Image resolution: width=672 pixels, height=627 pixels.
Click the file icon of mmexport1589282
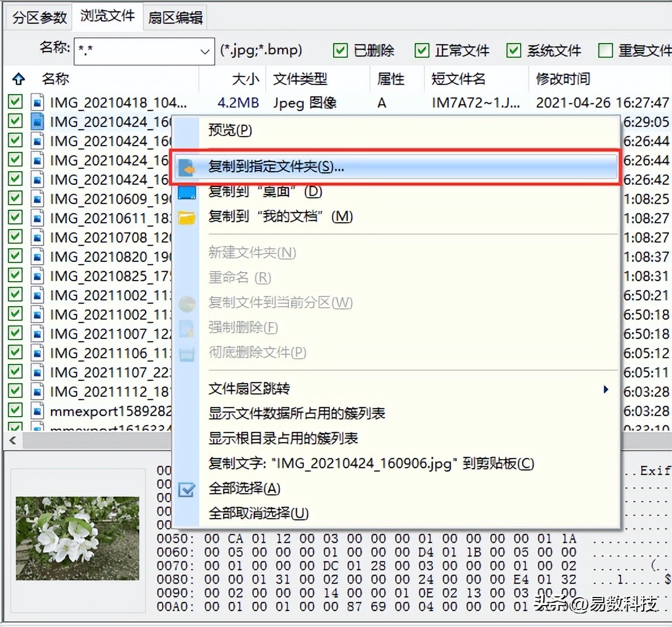(x=37, y=410)
